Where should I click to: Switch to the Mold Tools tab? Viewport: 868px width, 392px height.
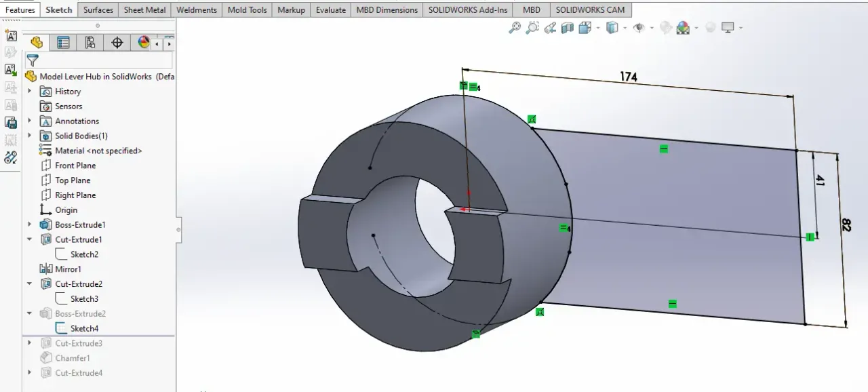click(248, 10)
